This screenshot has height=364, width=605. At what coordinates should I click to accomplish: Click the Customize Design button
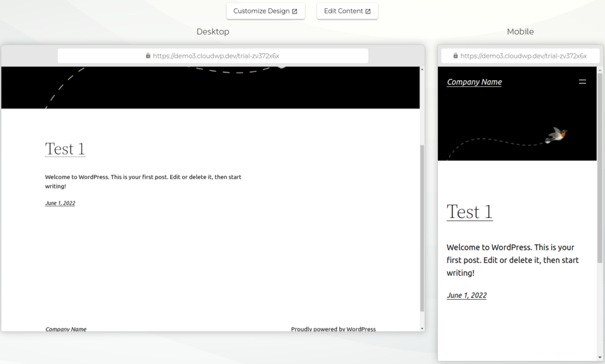(265, 11)
